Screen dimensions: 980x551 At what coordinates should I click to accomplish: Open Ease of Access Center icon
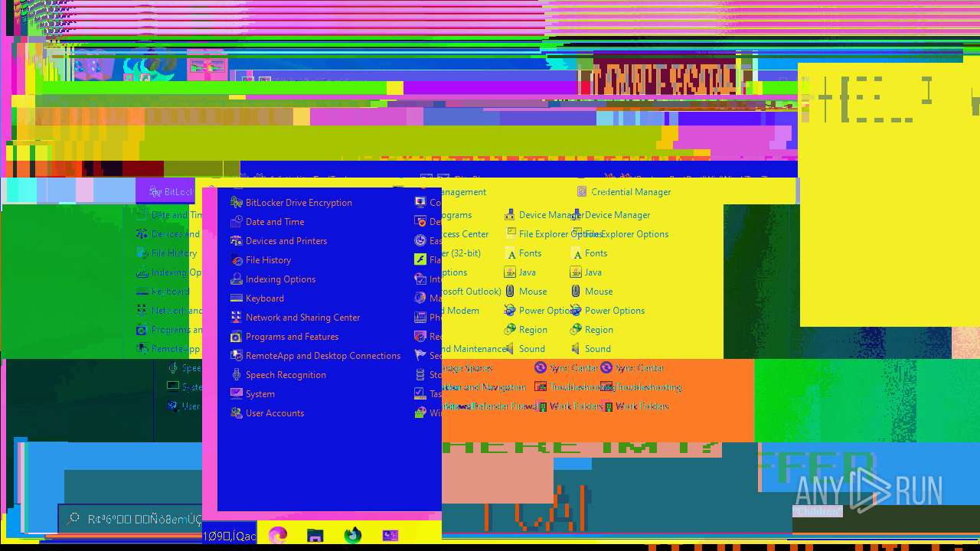point(420,241)
